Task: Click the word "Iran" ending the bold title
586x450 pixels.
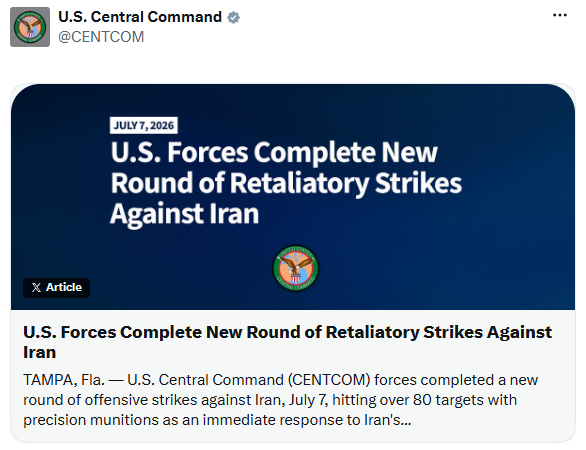Action: [x=40, y=352]
